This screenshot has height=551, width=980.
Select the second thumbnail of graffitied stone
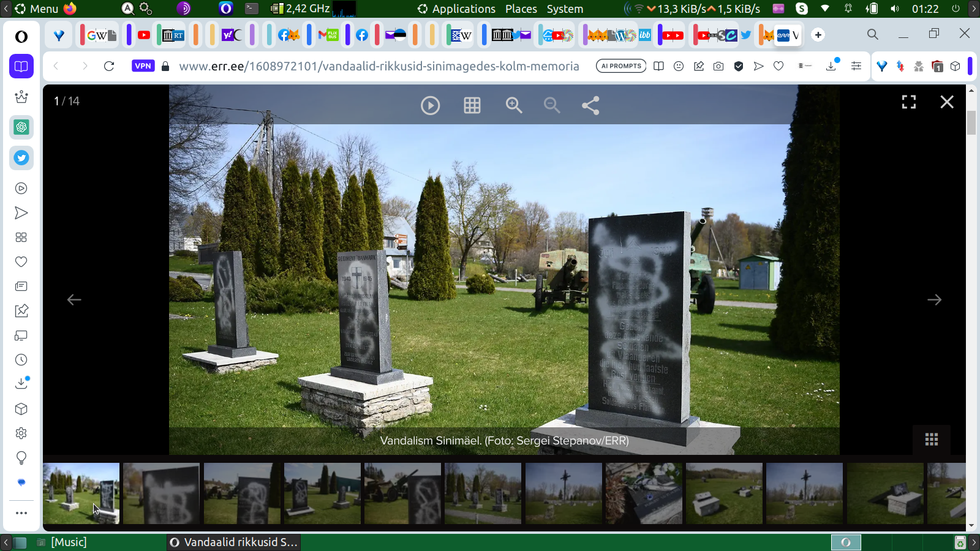[161, 493]
